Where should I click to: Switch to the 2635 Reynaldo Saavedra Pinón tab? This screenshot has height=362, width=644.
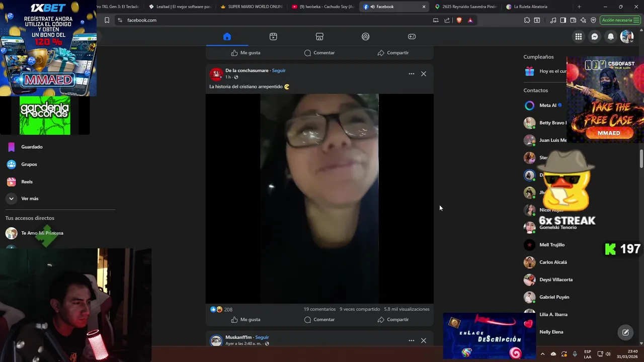466,7
